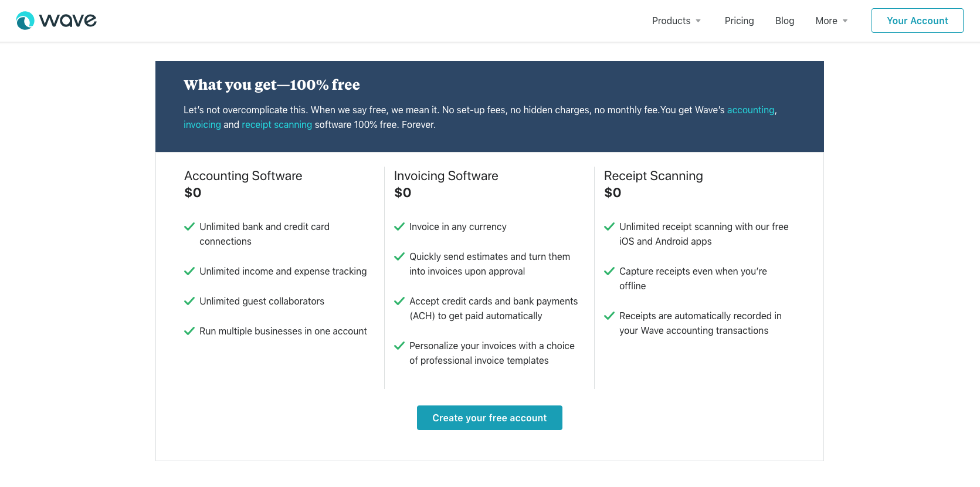Click the $0 price under Invoicing Software
The height and width of the screenshot is (487, 980).
[403, 192]
